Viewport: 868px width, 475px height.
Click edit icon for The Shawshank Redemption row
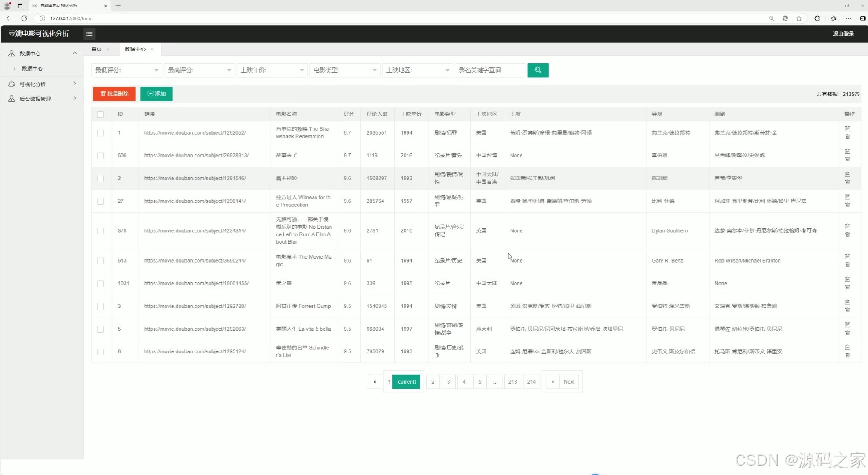click(x=847, y=128)
